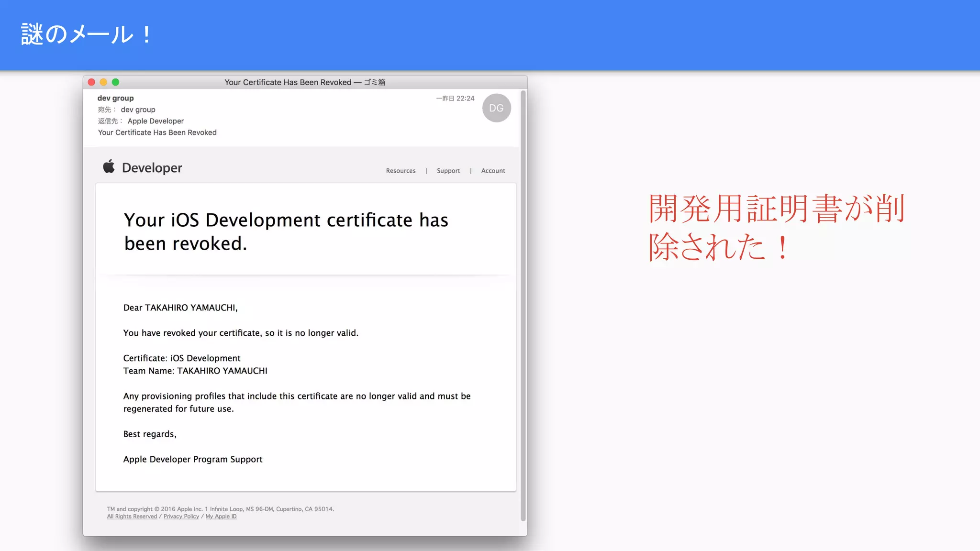Screen dimensions: 980x551
Task: Click the heading Your iOS Development certificate has been revoked
Action: click(286, 231)
